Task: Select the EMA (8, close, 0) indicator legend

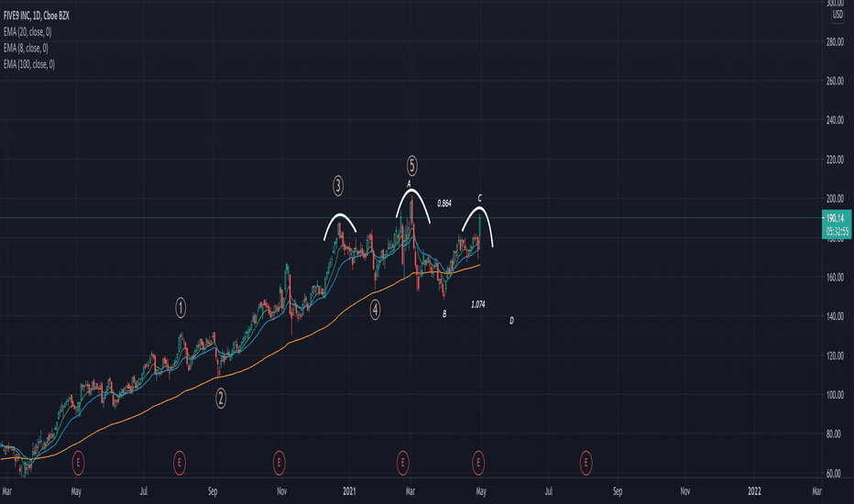Action: [26, 48]
